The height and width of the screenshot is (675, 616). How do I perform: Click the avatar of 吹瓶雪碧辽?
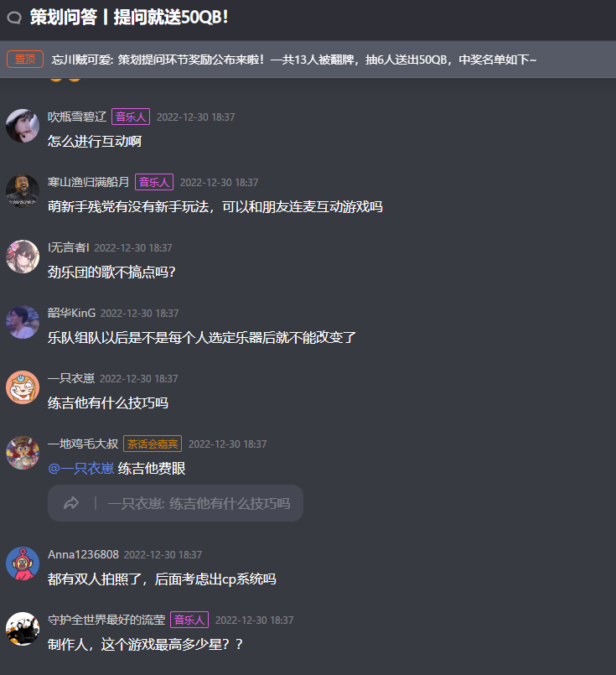[x=23, y=126]
